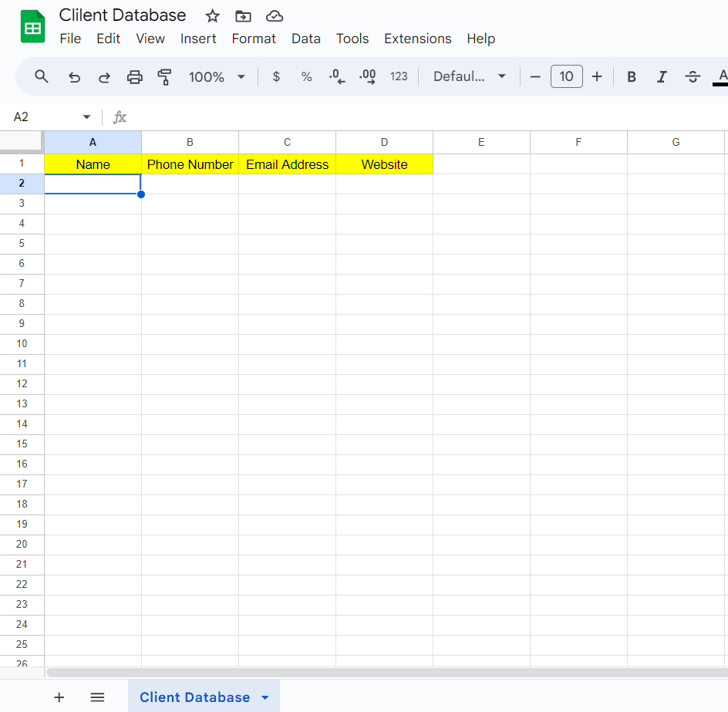Viewport: 728px width, 712px height.
Task: Star the Clilent Database document
Action: pyautogui.click(x=212, y=16)
